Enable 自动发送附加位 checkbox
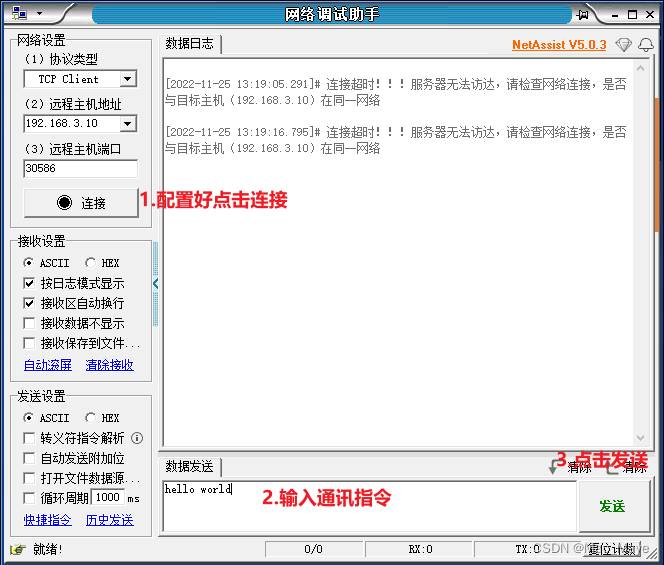 tap(29, 458)
